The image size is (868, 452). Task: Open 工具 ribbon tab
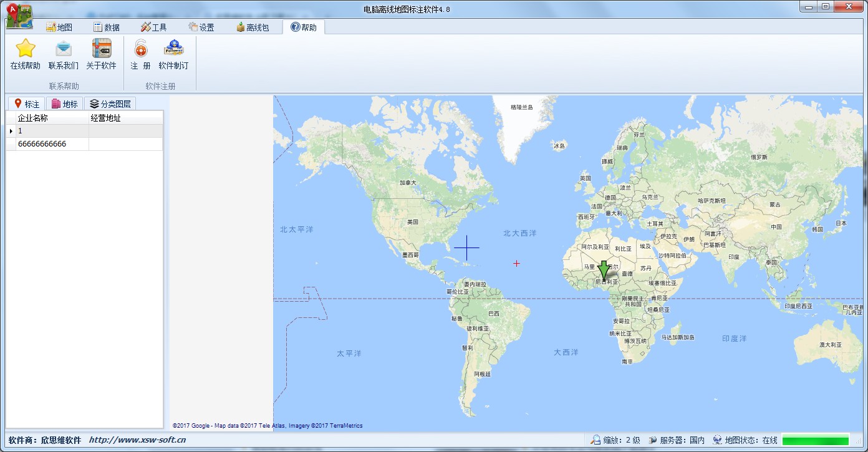coord(153,27)
